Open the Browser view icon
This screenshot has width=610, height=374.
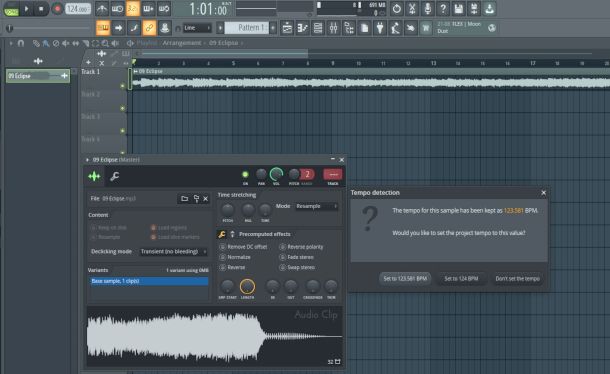point(349,28)
